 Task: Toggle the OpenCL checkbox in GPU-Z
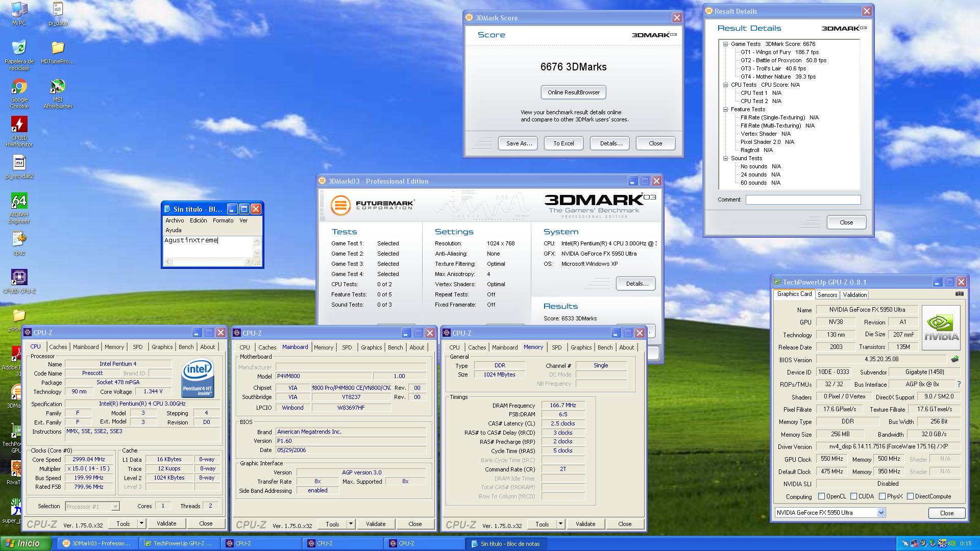pos(821,496)
